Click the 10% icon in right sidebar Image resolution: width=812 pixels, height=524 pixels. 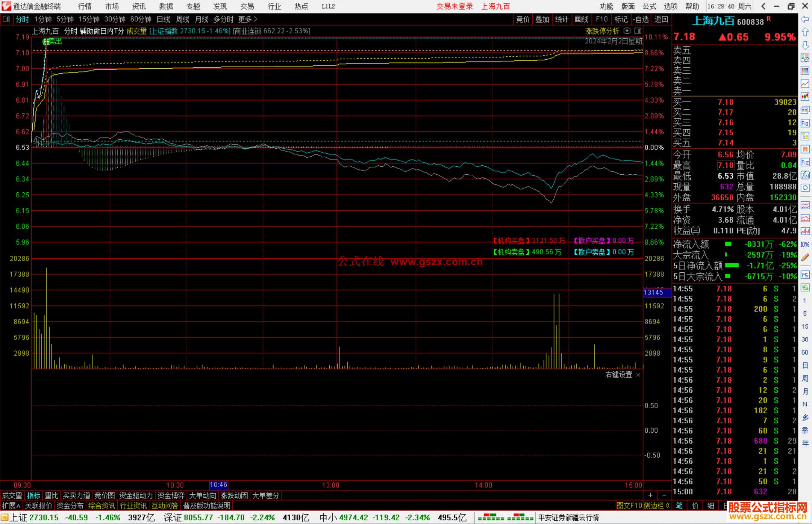804,245
